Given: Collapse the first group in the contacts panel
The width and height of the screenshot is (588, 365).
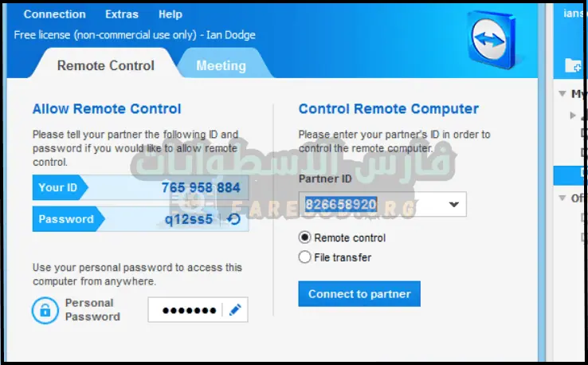Looking at the screenshot, I should [x=563, y=93].
